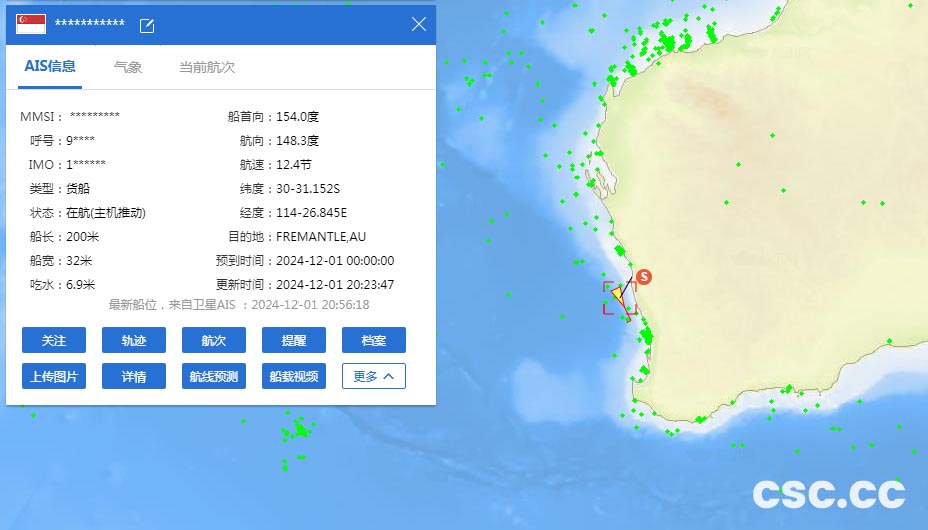This screenshot has width=928, height=530.
Task: View ship 详情 details
Action: tap(134, 376)
